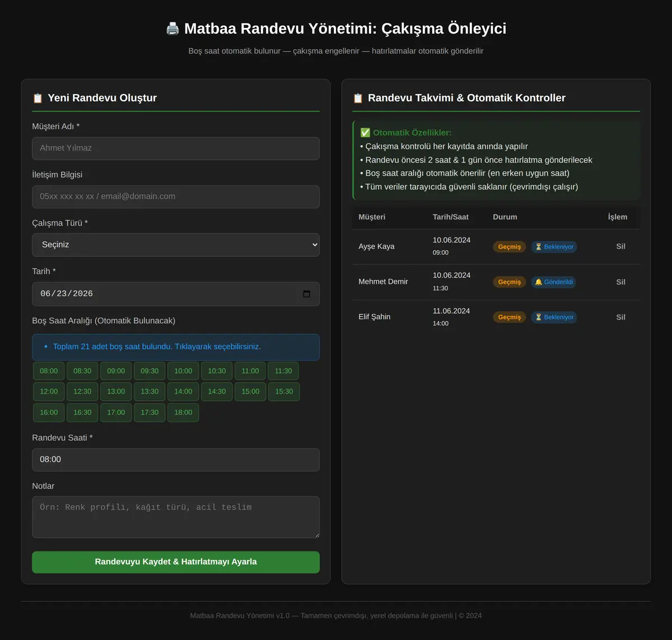Delete Ayşe Kaya's appointment with Sil
The width and height of the screenshot is (672, 640).
[x=620, y=246]
